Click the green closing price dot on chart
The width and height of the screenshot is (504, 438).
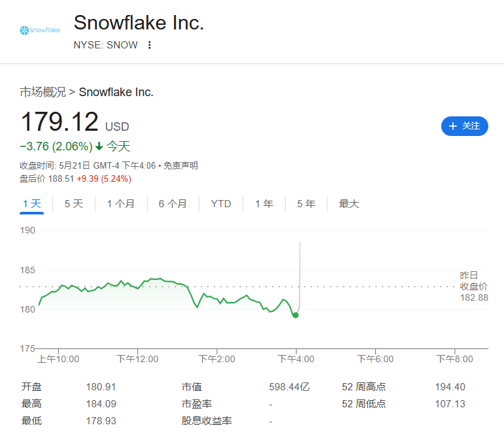pos(295,316)
